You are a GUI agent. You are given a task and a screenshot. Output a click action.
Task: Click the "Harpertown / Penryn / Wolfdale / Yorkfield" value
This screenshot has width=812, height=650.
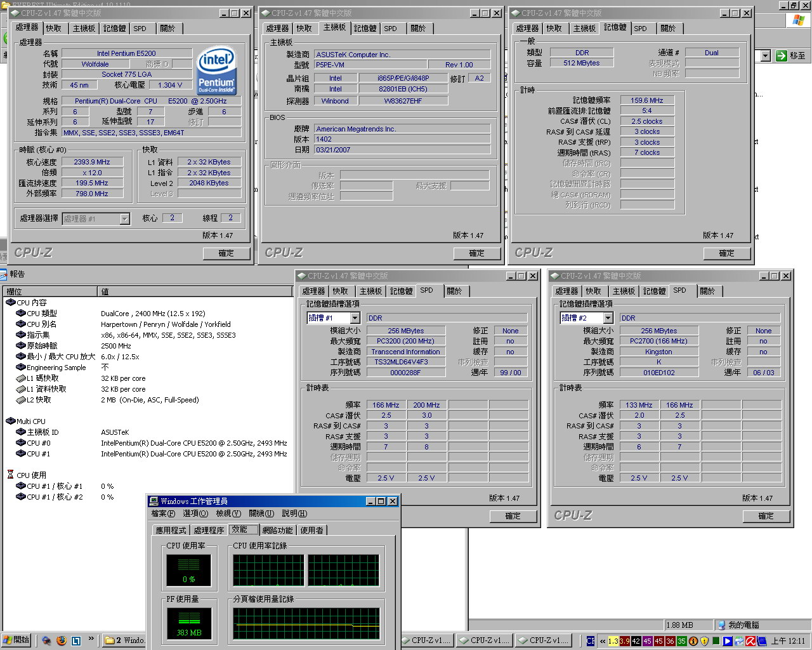point(166,324)
